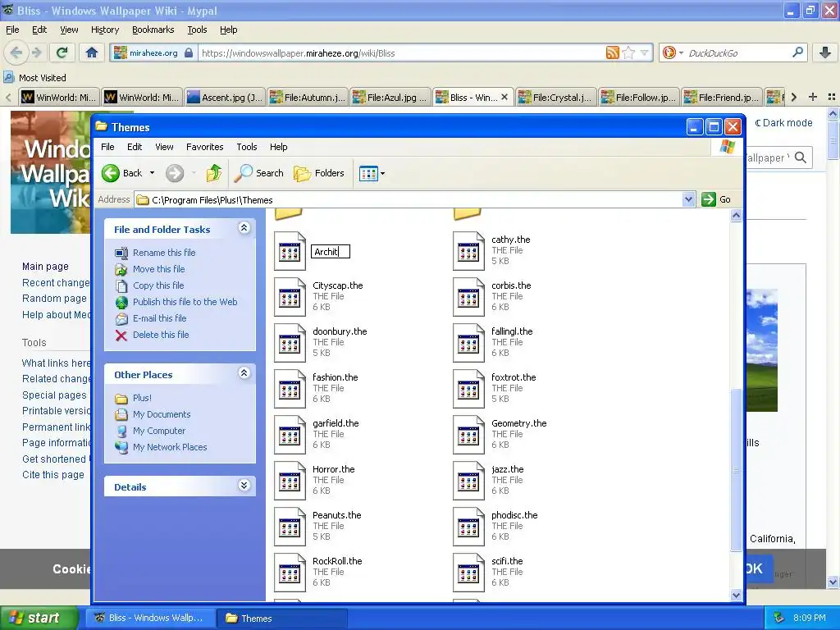This screenshot has width=840, height=630.
Task: Open the Favorites menu in Themes window
Action: 204,147
